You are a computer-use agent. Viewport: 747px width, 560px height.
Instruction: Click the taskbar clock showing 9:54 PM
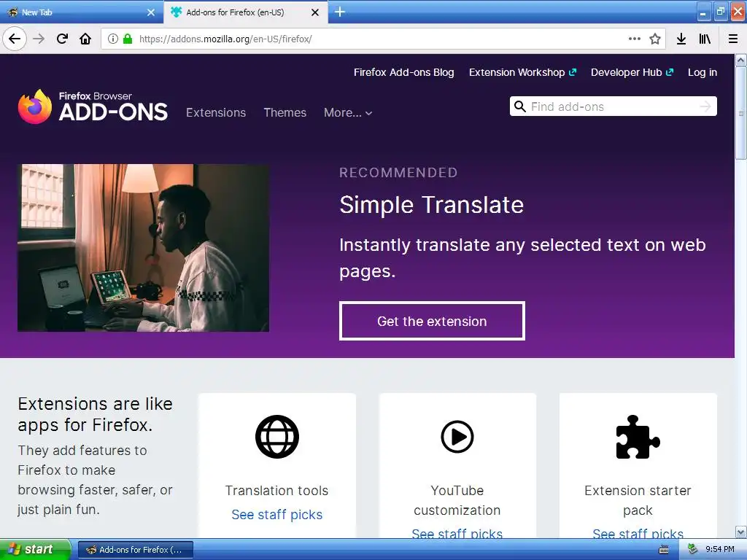click(719, 550)
